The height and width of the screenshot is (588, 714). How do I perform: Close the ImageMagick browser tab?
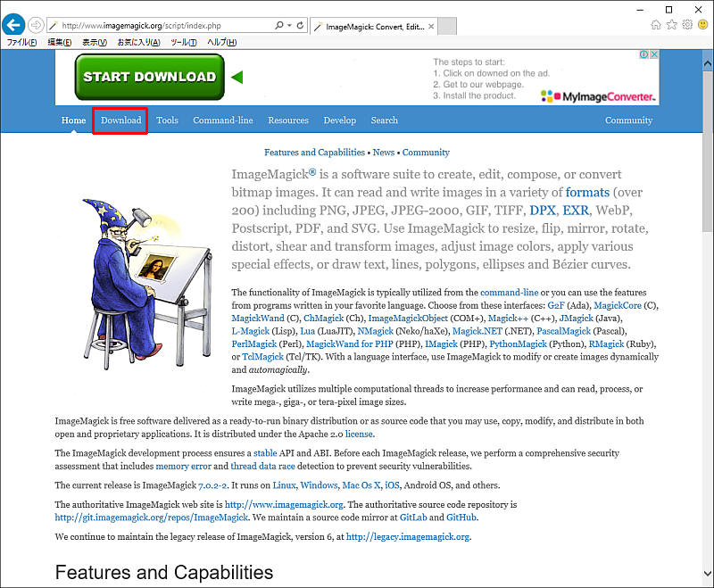click(431, 27)
